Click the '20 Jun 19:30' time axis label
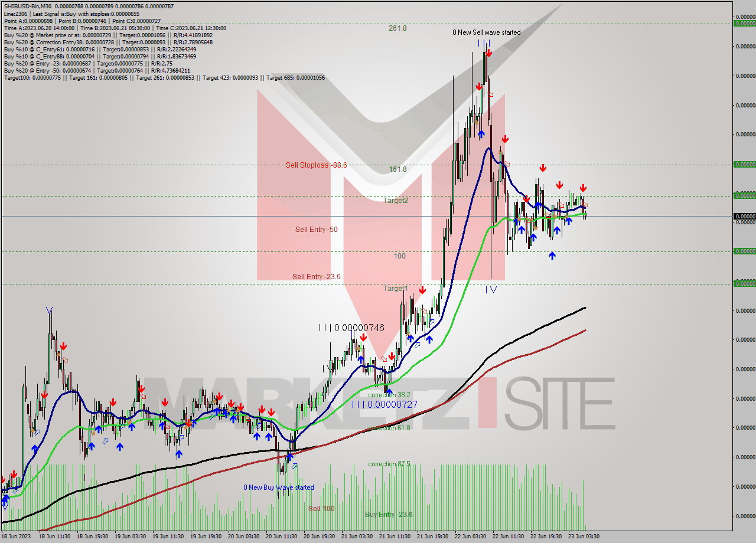756x543 pixels. pyautogui.click(x=320, y=537)
